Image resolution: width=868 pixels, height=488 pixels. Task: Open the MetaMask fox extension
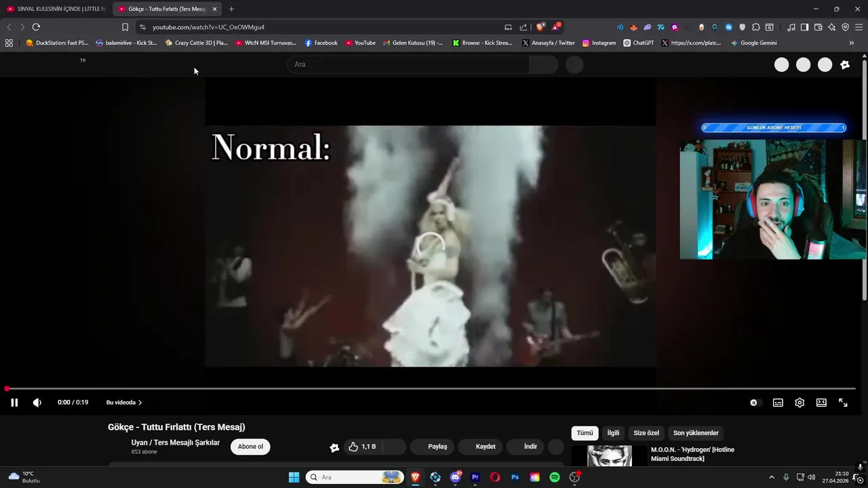click(x=633, y=27)
